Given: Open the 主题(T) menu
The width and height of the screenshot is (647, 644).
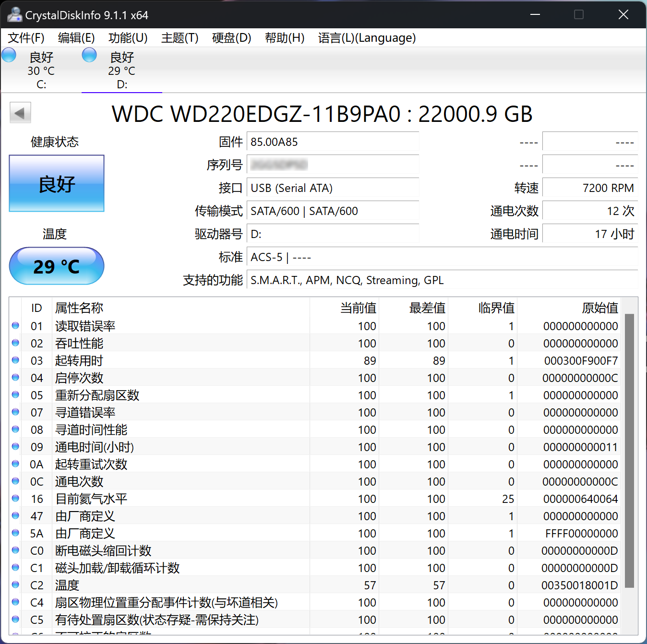Looking at the screenshot, I should coord(180,38).
